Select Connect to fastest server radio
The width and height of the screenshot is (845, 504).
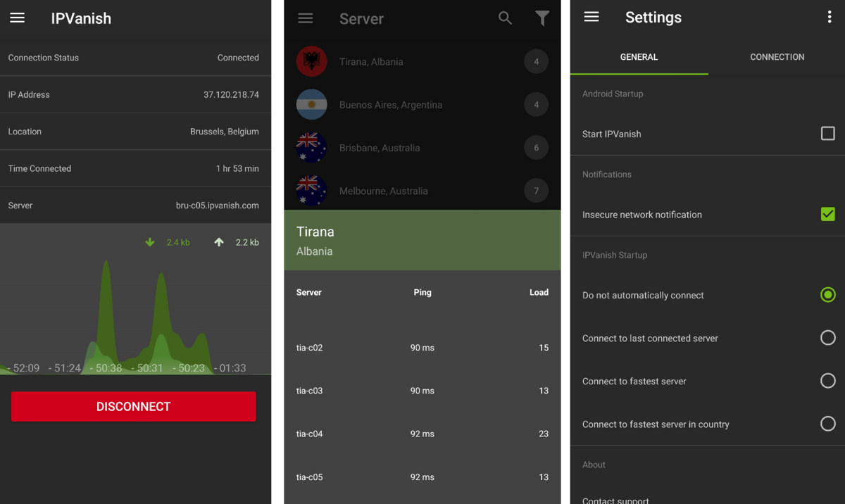click(828, 381)
